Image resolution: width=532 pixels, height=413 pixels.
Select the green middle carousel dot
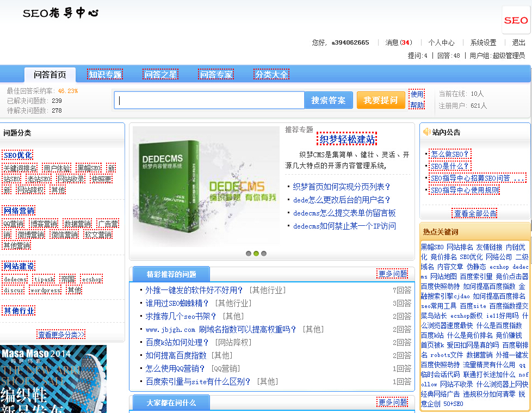256,254
